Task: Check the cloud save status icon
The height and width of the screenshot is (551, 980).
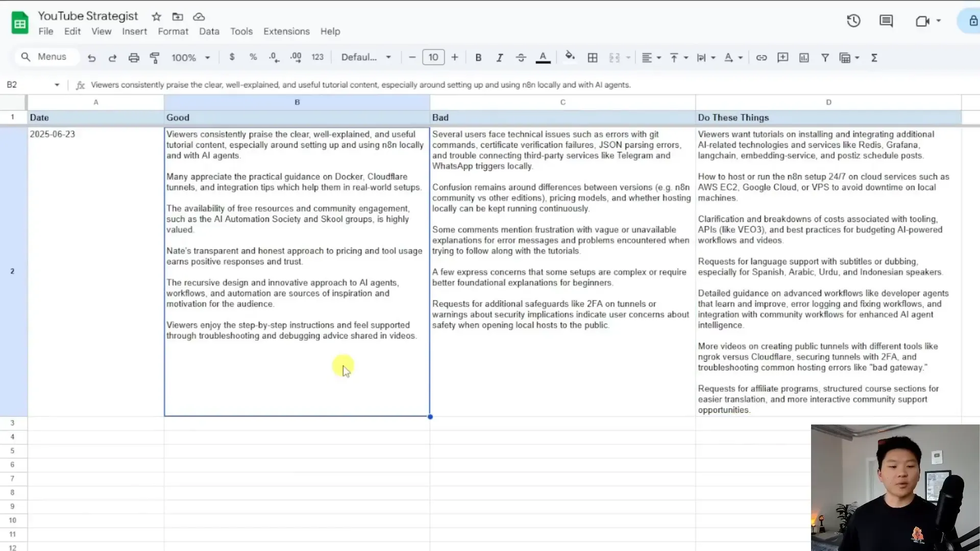Action: (199, 17)
